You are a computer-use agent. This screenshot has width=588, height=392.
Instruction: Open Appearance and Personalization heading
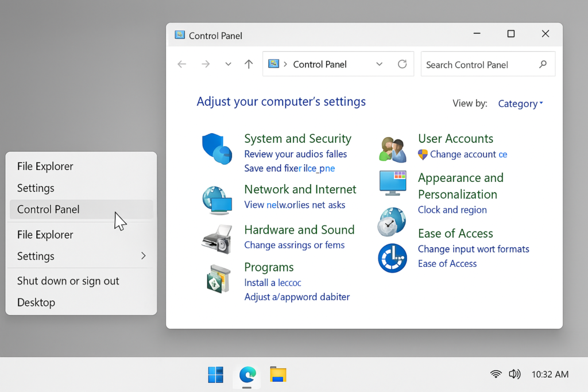[x=461, y=186]
